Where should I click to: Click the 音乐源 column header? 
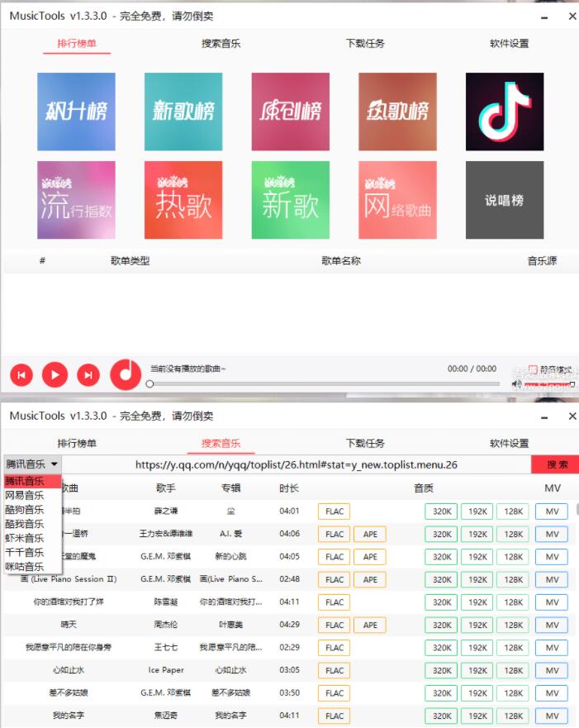coord(542,261)
